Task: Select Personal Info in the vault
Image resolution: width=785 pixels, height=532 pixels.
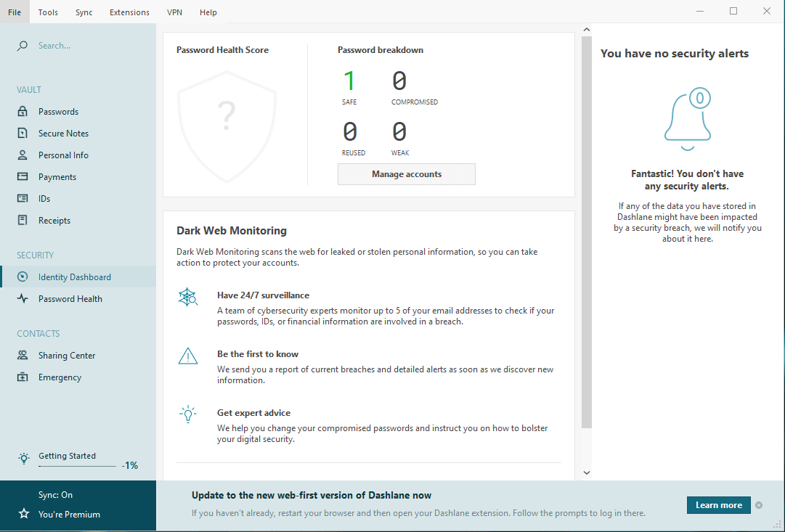Action: pos(78,155)
